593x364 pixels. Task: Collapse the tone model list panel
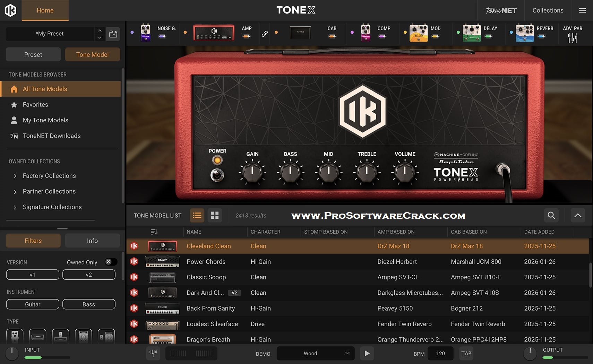(578, 215)
